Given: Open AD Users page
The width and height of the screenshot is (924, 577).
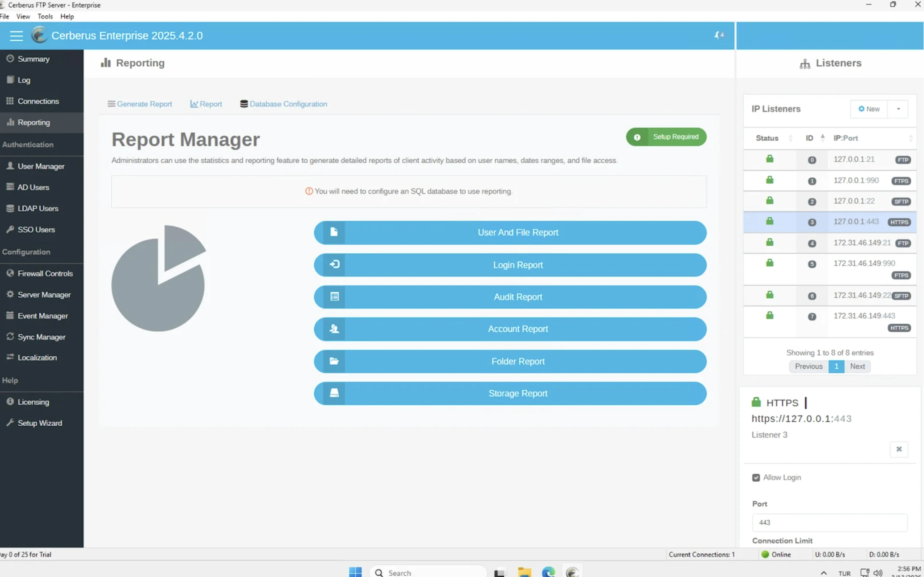Looking at the screenshot, I should pos(42,187).
